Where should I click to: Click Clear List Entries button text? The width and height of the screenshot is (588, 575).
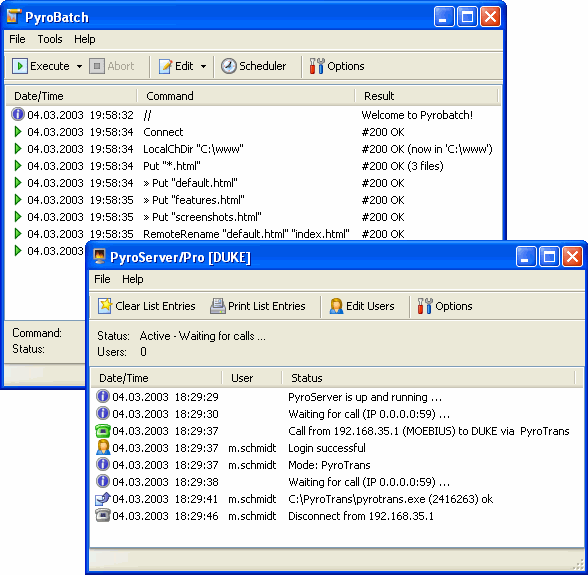pos(155,306)
